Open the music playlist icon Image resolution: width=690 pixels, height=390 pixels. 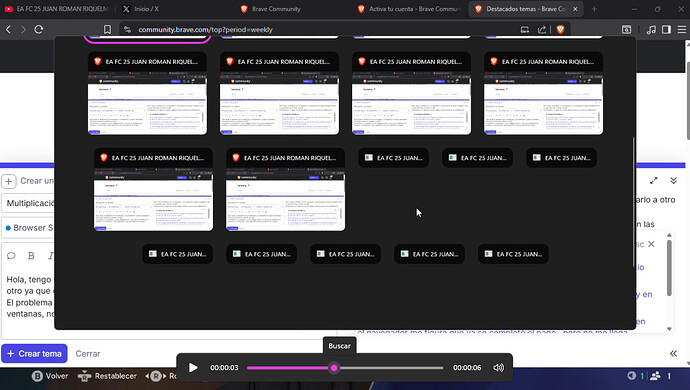651,29
